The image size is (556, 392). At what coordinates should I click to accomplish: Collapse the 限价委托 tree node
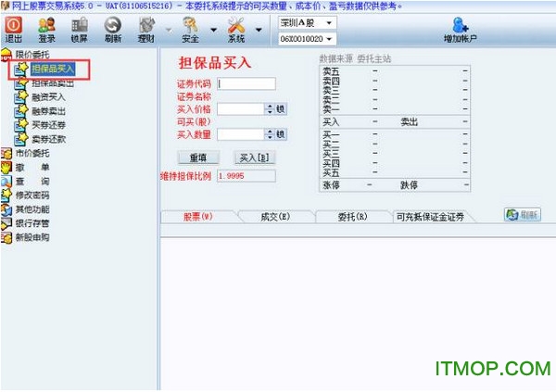[x=32, y=55]
